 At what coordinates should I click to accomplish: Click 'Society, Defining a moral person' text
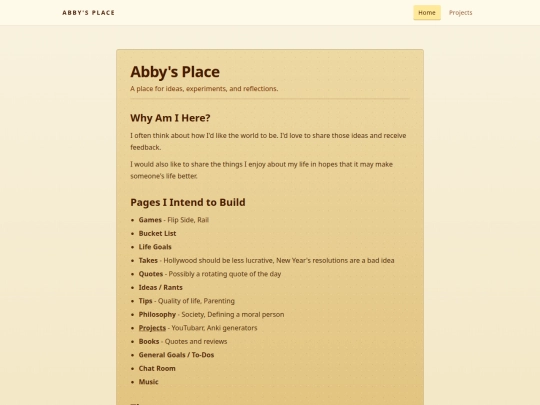(x=233, y=314)
